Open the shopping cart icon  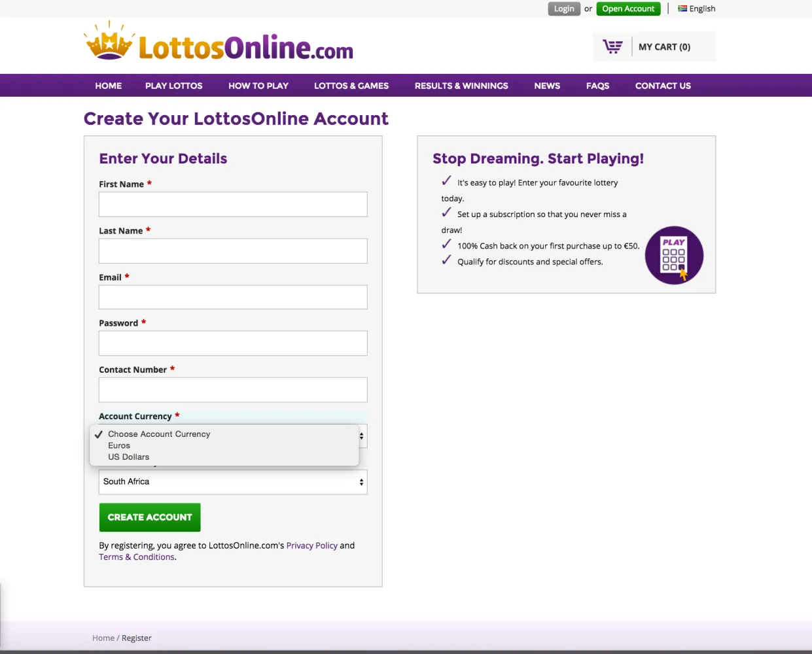pyautogui.click(x=612, y=47)
